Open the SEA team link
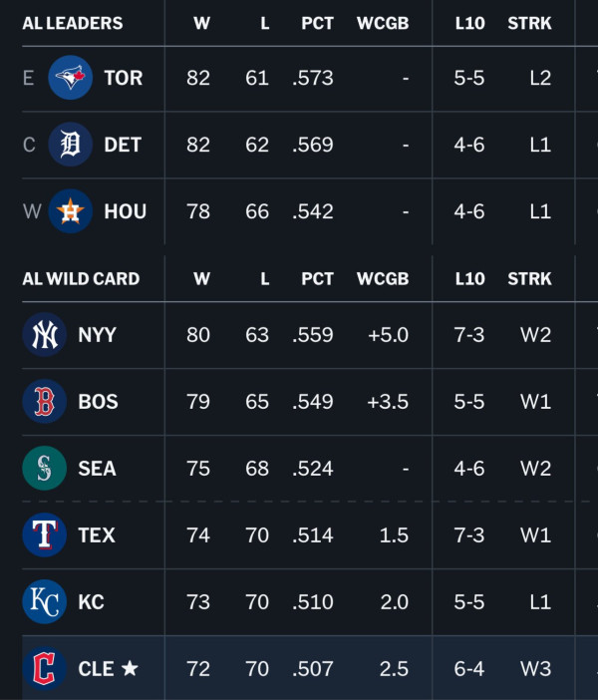The height and width of the screenshot is (700, 598). tap(98, 469)
